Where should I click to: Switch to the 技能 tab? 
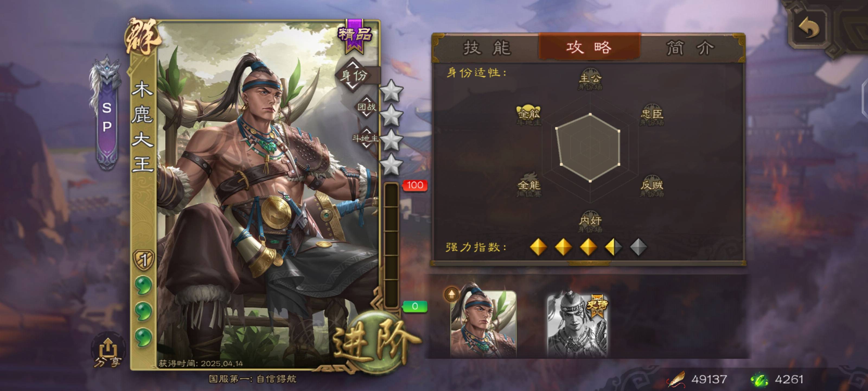pyautogui.click(x=487, y=48)
